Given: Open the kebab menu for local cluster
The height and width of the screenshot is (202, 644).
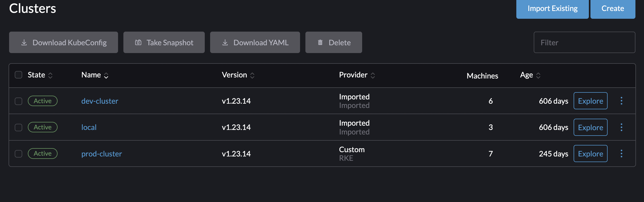Looking at the screenshot, I should pyautogui.click(x=622, y=127).
